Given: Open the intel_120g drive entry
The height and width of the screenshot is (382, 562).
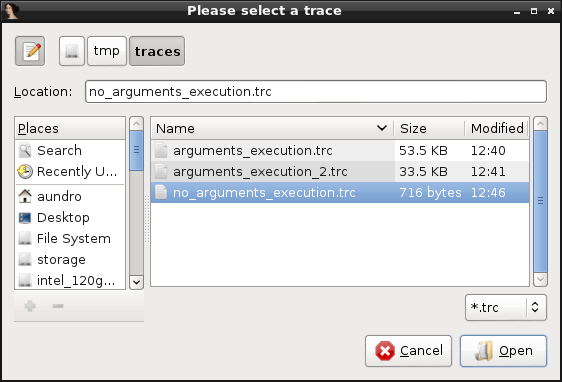Looking at the screenshot, I should pyautogui.click(x=70, y=280).
